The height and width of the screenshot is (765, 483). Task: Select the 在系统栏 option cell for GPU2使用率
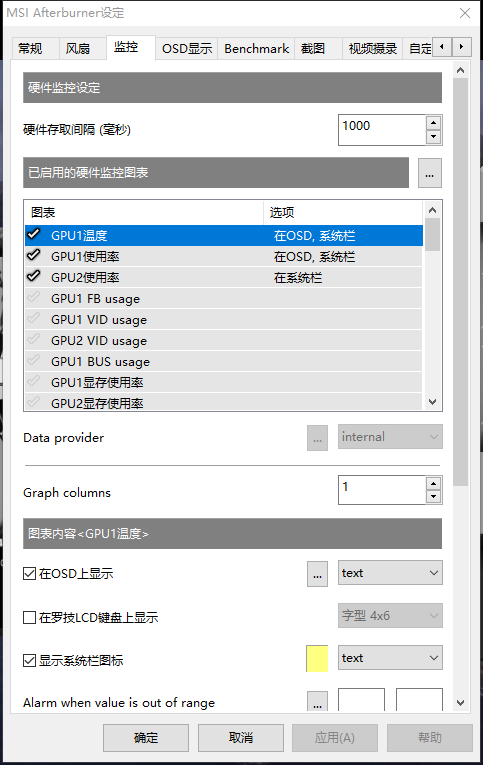tap(298, 278)
